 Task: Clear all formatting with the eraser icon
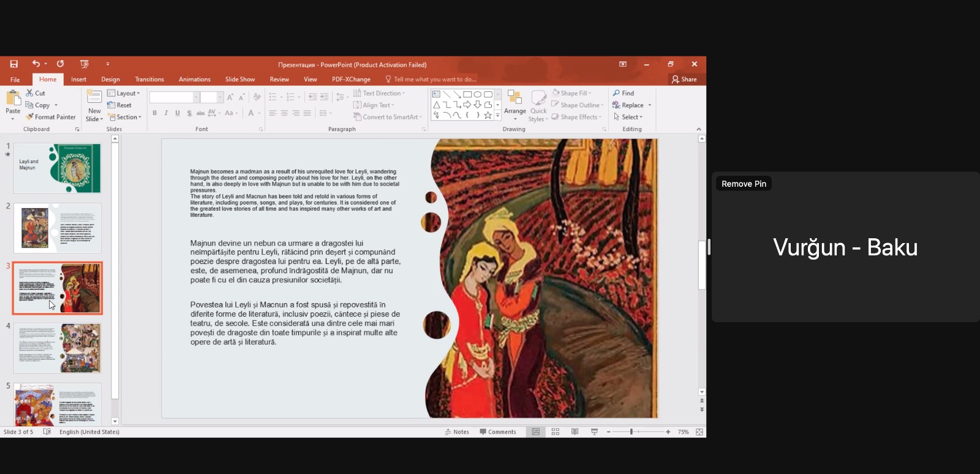(257, 97)
